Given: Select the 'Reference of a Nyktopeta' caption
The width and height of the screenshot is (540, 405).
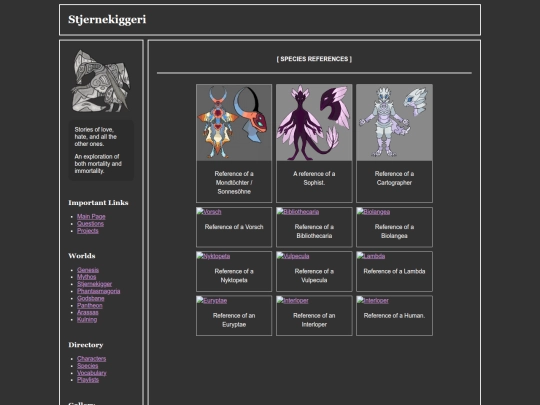Looking at the screenshot, I should pos(234,276).
